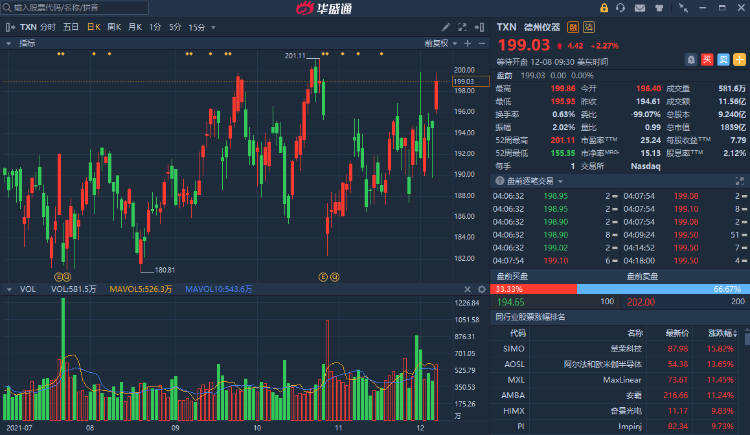Click the E event marker near October

point(323,277)
